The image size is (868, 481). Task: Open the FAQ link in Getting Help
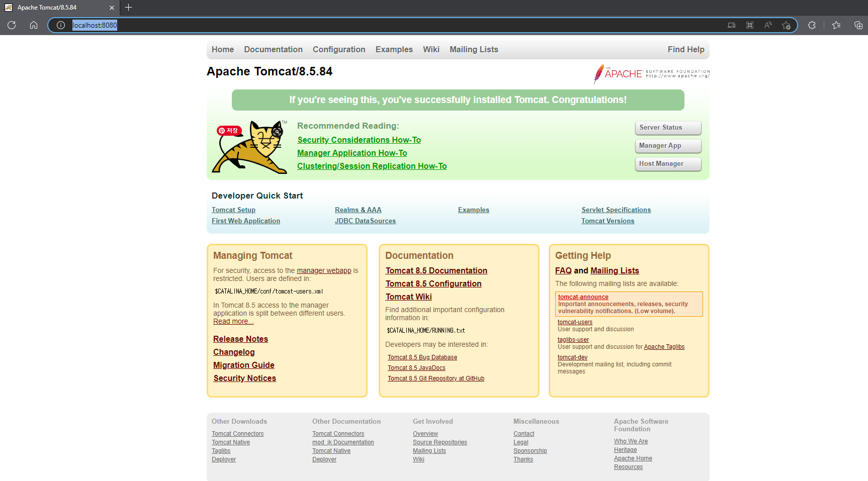tap(563, 270)
